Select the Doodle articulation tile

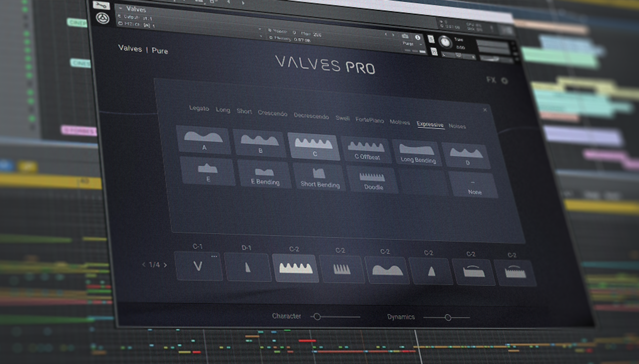pyautogui.click(x=373, y=180)
